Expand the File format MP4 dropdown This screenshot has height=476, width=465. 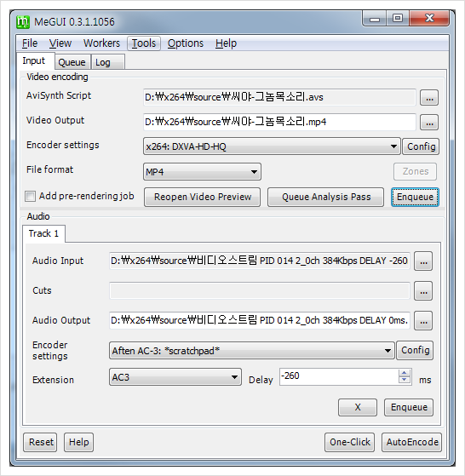coord(202,172)
